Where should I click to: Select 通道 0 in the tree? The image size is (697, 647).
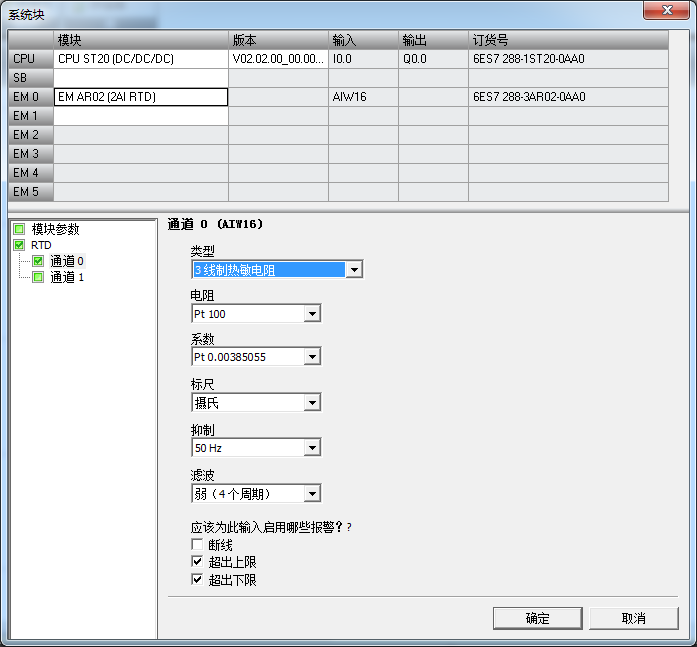(67, 261)
